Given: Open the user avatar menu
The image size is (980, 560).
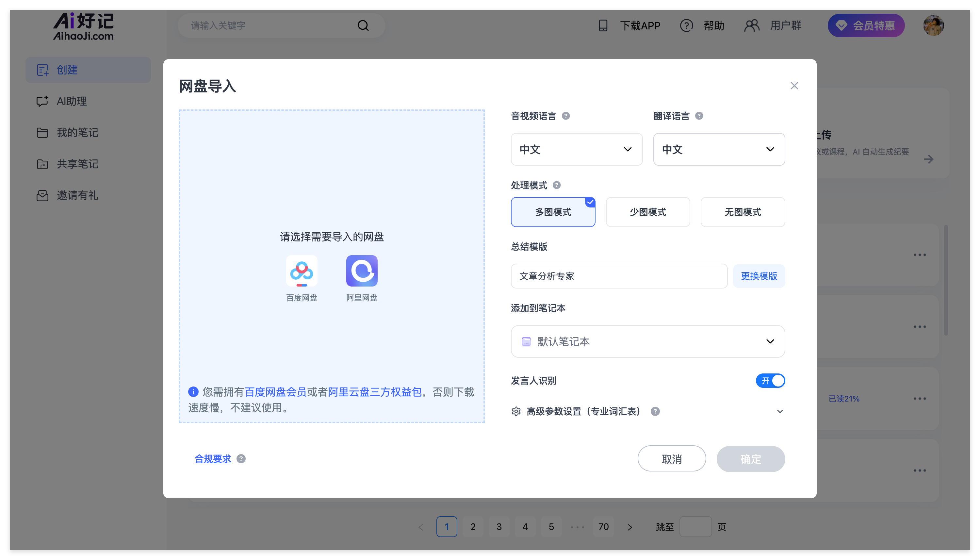Looking at the screenshot, I should pos(933,25).
